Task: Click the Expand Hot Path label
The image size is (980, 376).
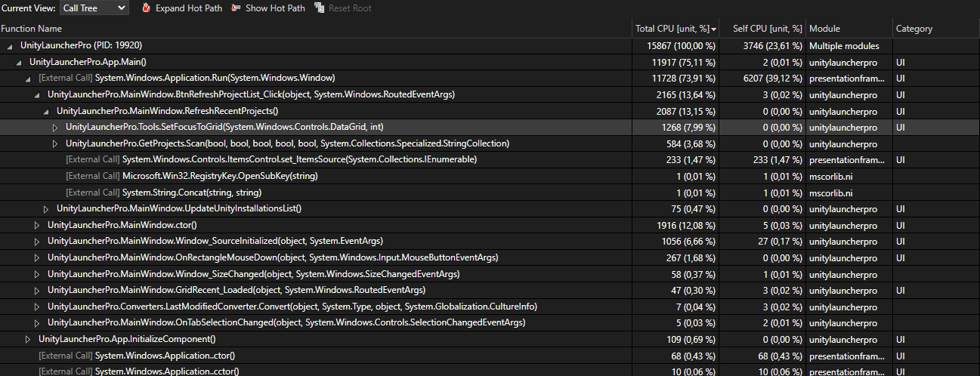Action: point(189,8)
